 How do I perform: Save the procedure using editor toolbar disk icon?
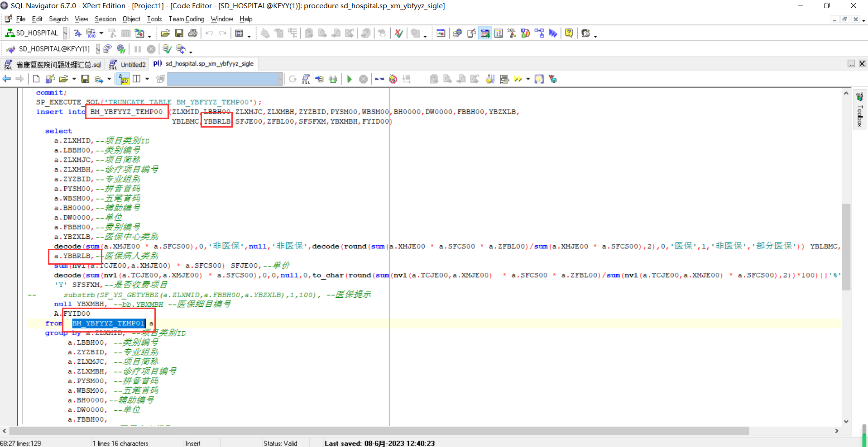tap(85, 79)
